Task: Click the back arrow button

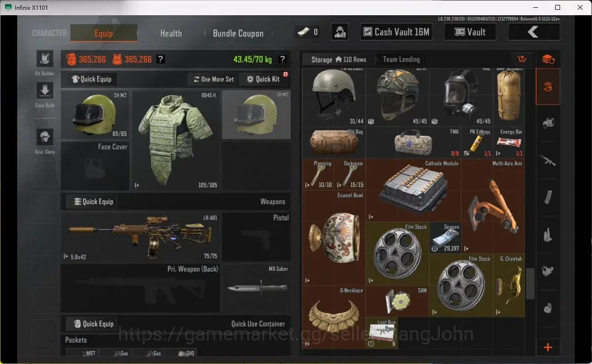Action: point(534,32)
